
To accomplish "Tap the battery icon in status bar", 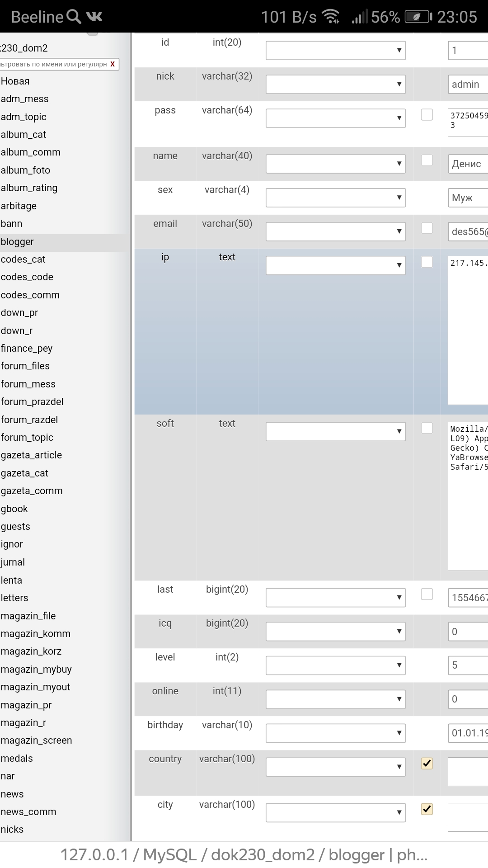I will [x=418, y=17].
